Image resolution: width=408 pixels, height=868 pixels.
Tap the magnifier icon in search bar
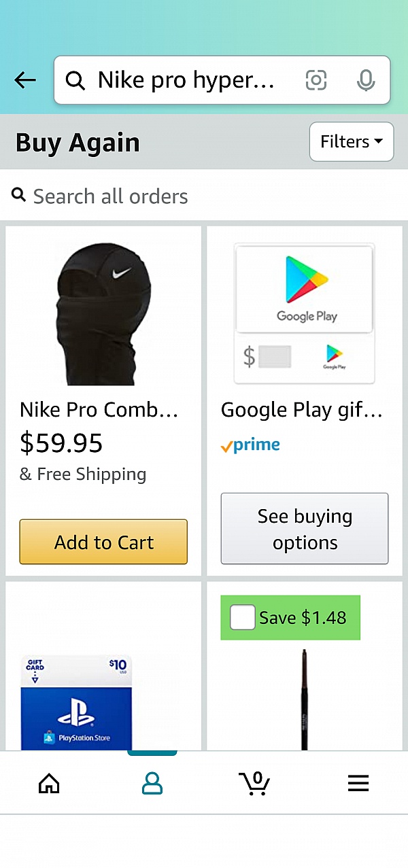coord(75,81)
